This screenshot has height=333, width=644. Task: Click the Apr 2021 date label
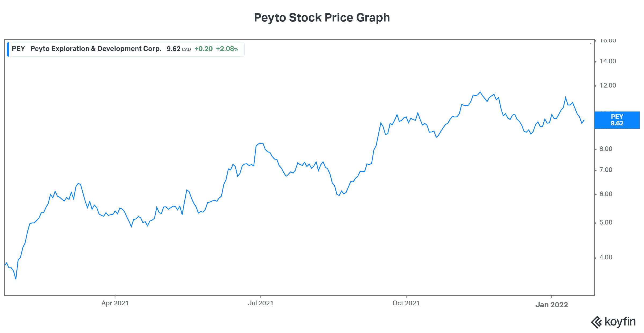point(115,303)
